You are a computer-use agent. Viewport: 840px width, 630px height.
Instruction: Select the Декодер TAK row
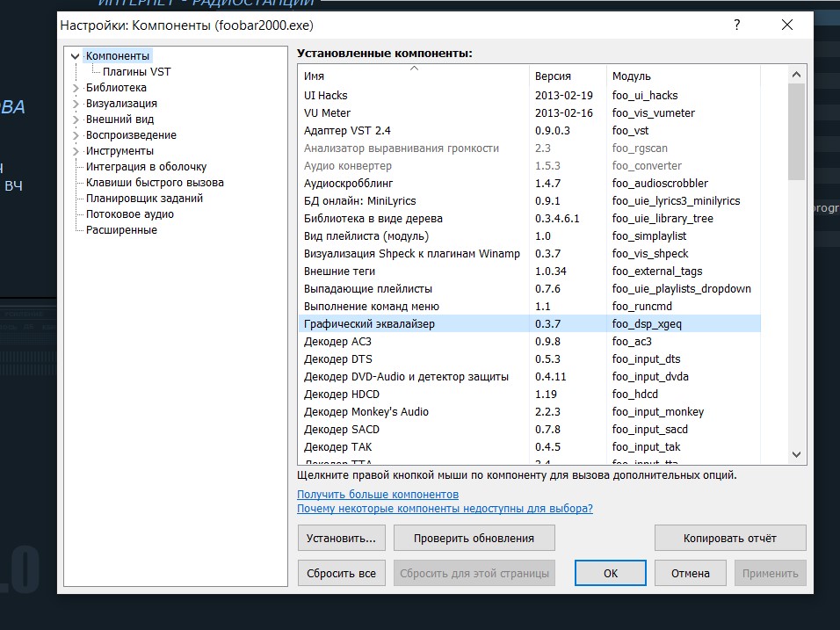[529, 446]
